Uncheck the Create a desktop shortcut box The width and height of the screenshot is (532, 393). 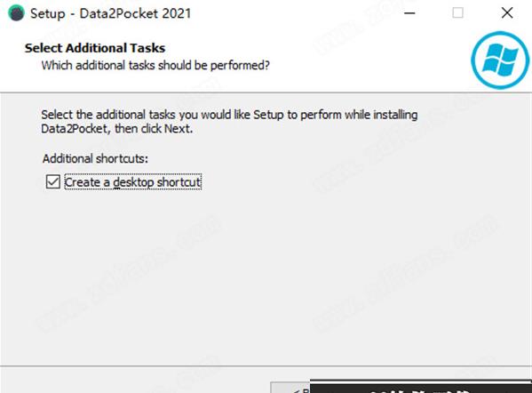point(53,181)
